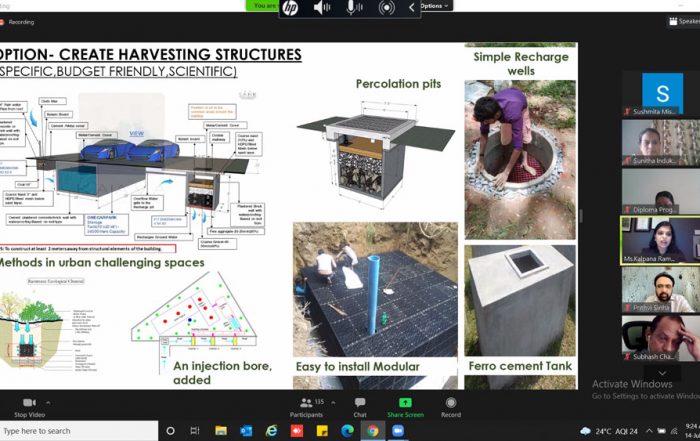700x441 pixels.
Task: Click 'BUDGET FRIENDLY, SCIENTIFIC' subtitle text
Action: (146, 71)
